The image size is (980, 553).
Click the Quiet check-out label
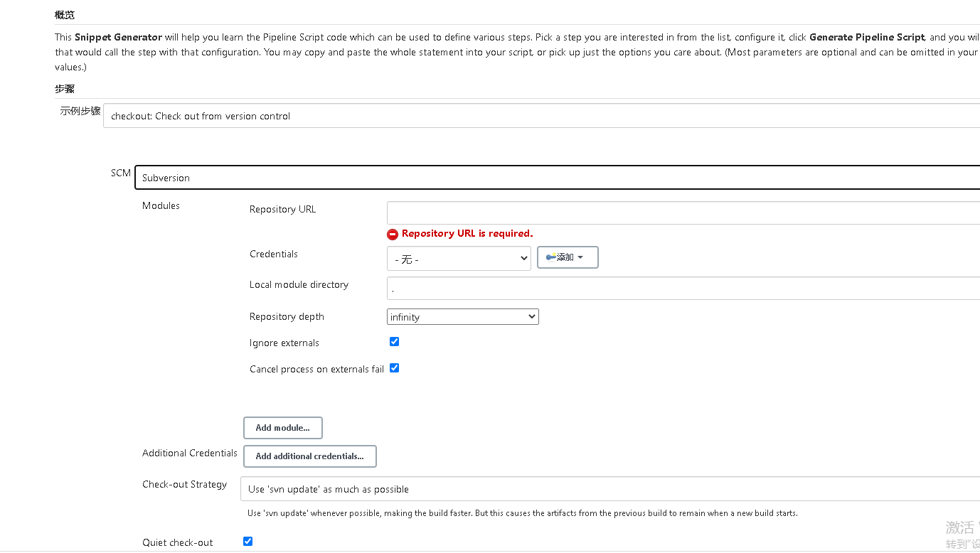click(178, 542)
